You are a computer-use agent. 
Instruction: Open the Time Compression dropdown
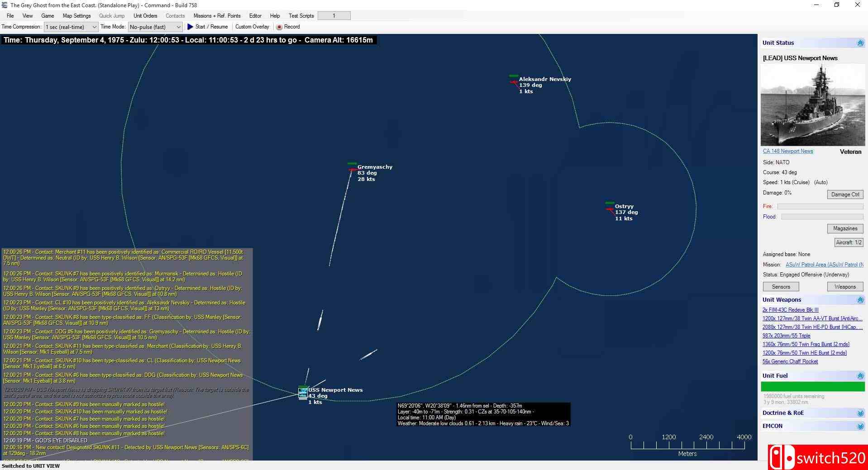click(71, 27)
